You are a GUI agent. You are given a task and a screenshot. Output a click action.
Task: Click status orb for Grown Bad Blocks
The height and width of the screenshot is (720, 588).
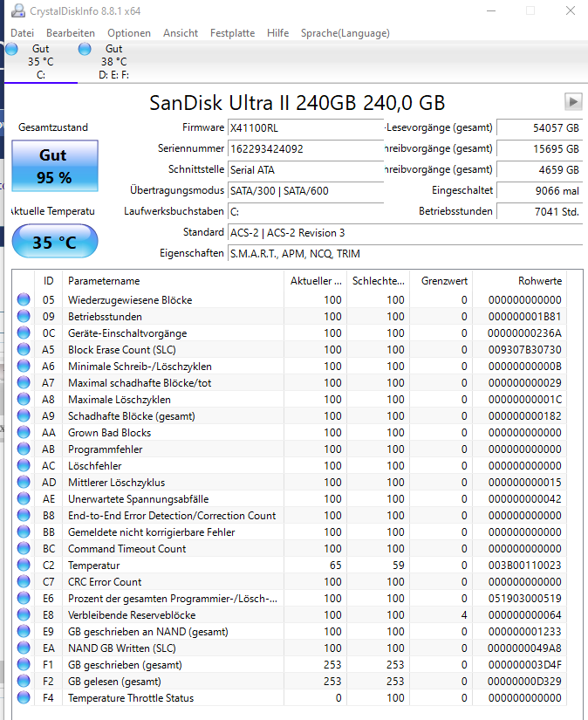pos(24,432)
